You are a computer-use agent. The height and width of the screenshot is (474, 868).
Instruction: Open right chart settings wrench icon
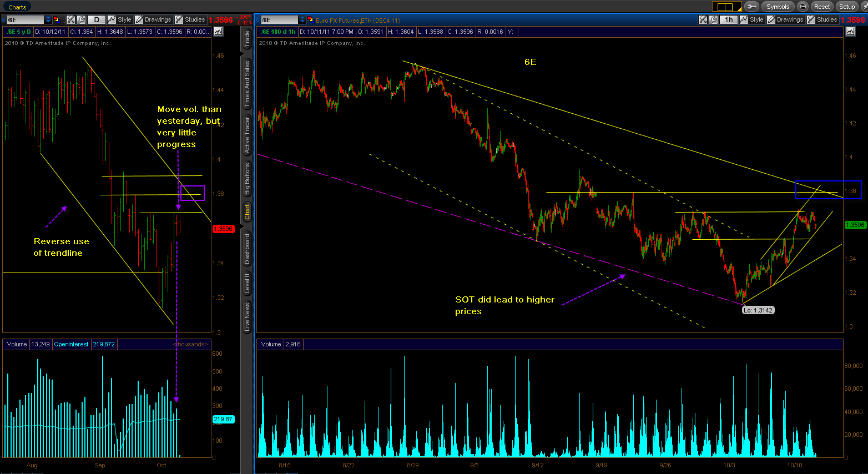713,19
